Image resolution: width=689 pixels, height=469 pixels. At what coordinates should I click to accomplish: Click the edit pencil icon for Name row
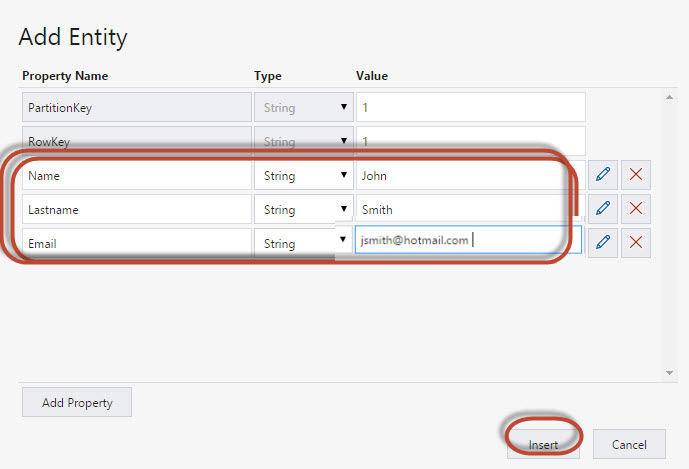(602, 175)
